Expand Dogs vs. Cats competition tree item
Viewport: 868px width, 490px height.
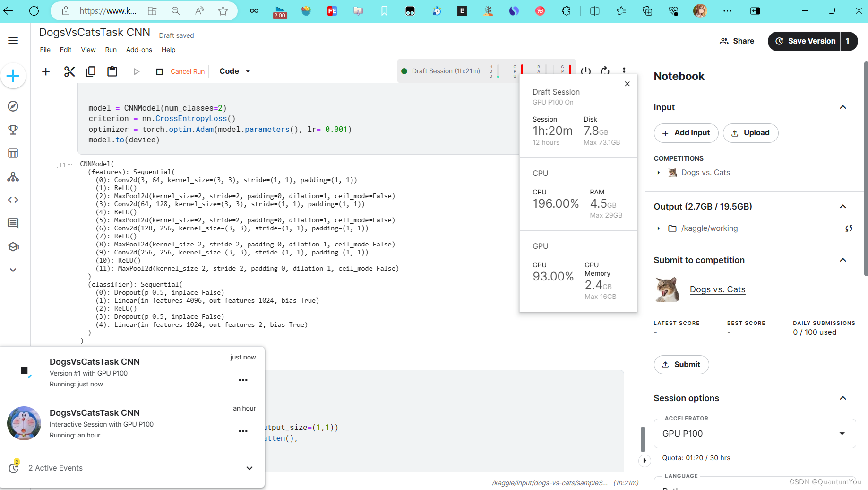[x=658, y=173]
